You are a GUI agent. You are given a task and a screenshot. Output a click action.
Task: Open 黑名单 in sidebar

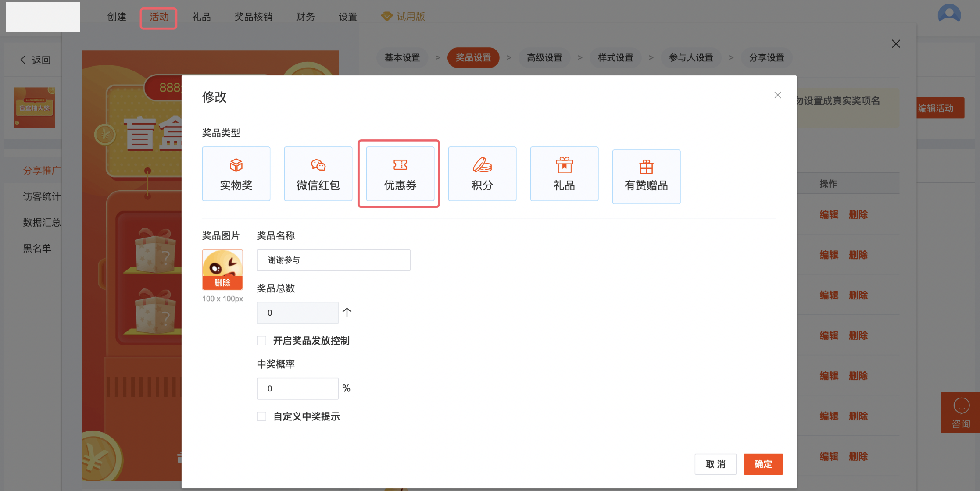37,249
